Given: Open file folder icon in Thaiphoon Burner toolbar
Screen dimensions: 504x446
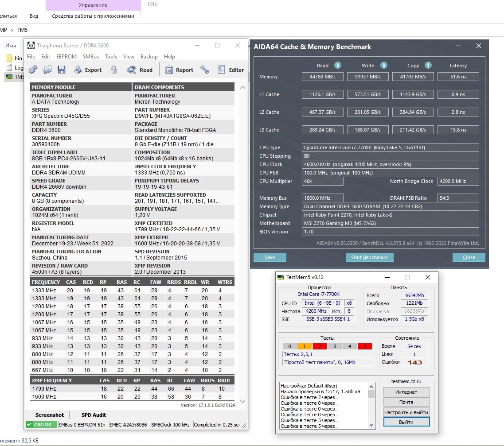Looking at the screenshot, I should (47, 70).
